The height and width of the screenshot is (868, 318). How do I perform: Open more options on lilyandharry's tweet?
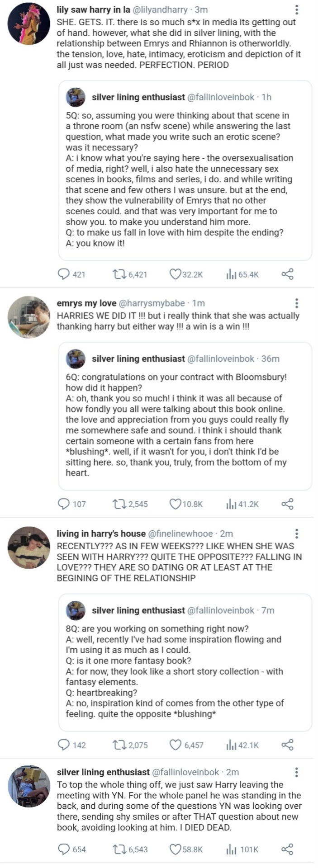pos(296,10)
